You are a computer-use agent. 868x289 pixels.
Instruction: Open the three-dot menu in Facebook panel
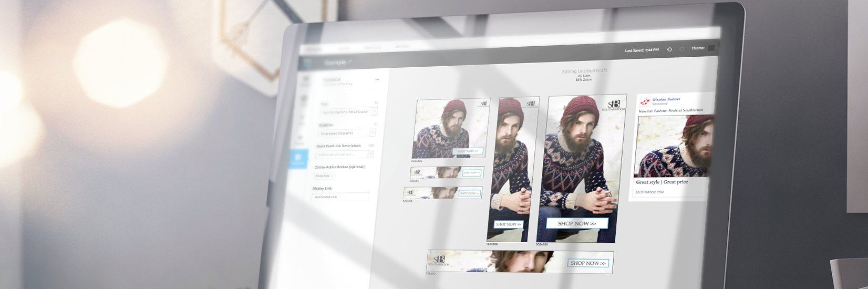pyautogui.click(x=377, y=80)
